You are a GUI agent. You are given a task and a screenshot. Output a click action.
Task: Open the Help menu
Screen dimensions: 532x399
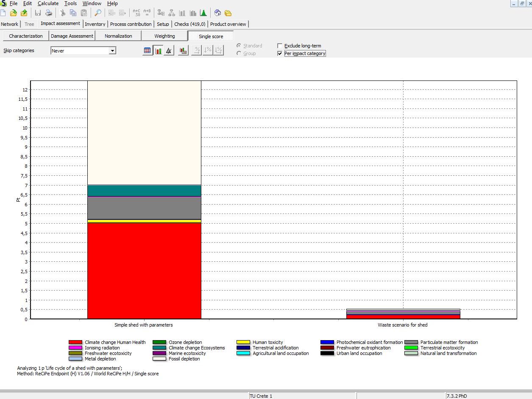(112, 3)
